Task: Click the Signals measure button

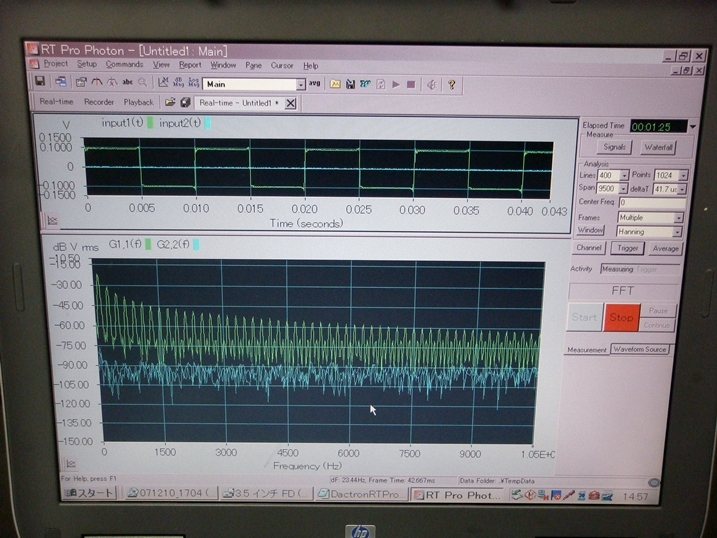Action: pyautogui.click(x=614, y=147)
